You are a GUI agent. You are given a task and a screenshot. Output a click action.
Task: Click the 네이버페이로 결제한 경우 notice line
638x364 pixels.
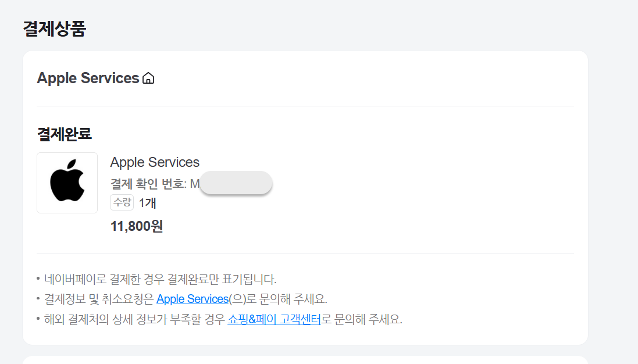pyautogui.click(x=160, y=279)
